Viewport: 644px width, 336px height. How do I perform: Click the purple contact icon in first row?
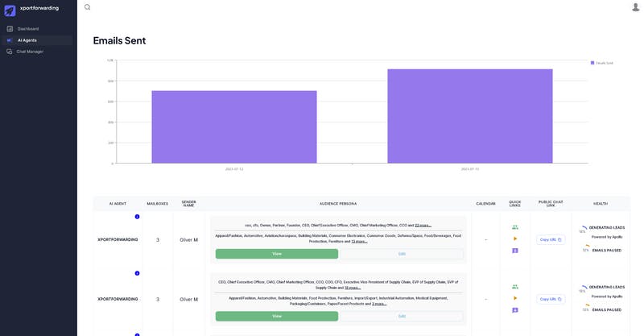[x=515, y=251]
